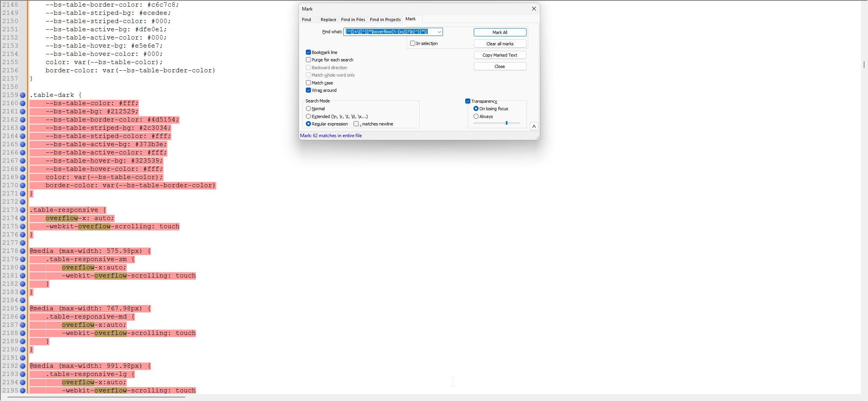This screenshot has height=401, width=868.
Task: Uncheck the Bookmark line checkbox
Action: (308, 52)
